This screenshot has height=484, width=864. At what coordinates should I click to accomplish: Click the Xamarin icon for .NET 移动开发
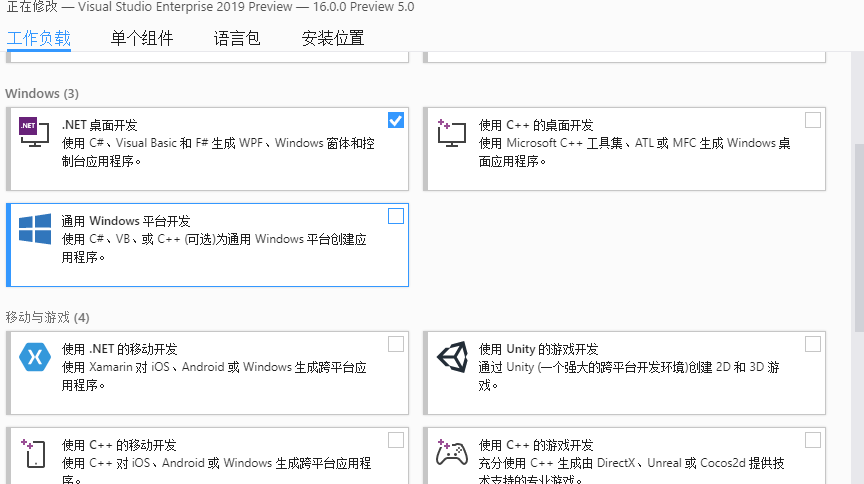click(35, 357)
